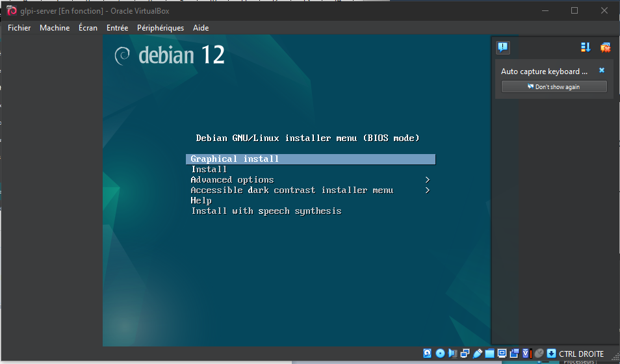Click the optical drive status icon
Screen dimensions: 620x364
tap(440, 354)
